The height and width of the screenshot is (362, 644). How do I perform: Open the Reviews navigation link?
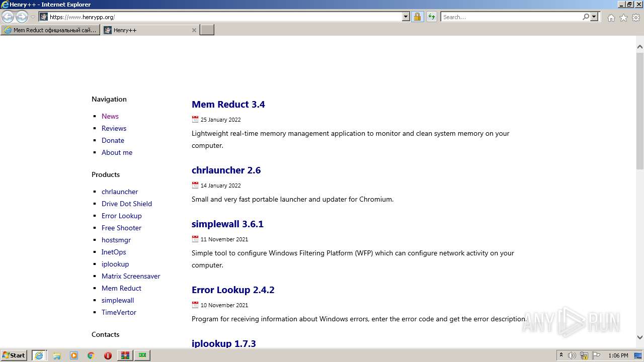(114, 128)
